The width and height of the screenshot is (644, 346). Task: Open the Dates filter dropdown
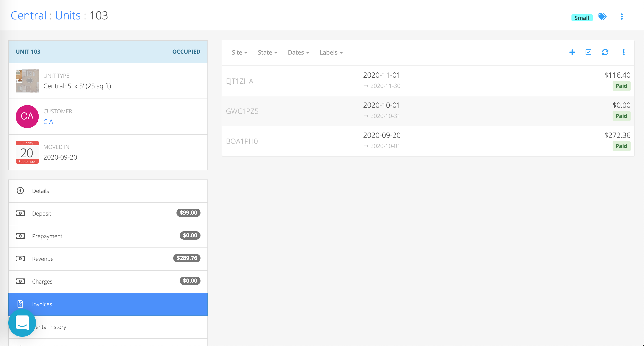coord(298,52)
